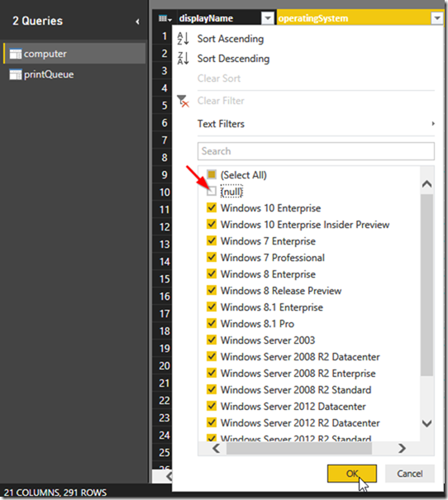Uncheck Windows Server 2012 Datacenter checkbox
This screenshot has width=448, height=500.
pos(212,406)
